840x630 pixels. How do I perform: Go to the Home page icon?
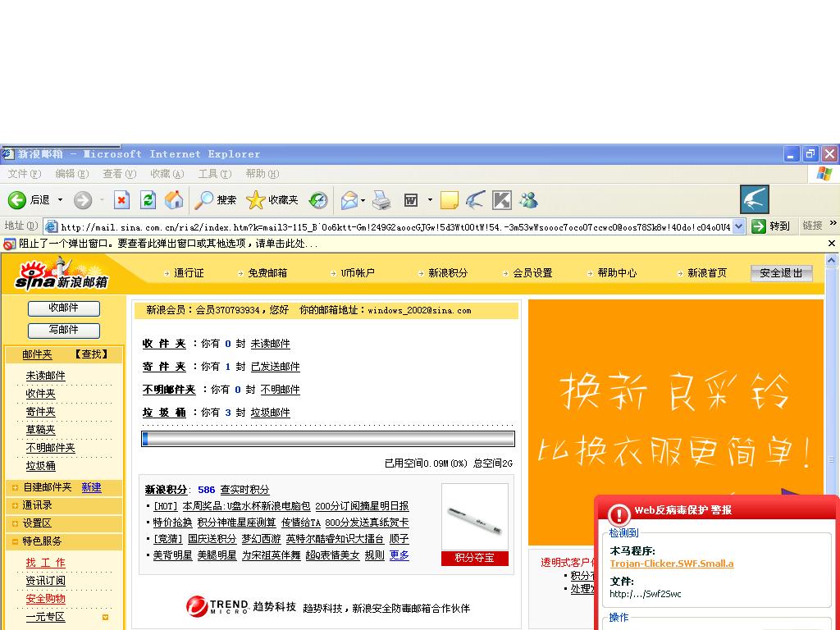tap(174, 200)
